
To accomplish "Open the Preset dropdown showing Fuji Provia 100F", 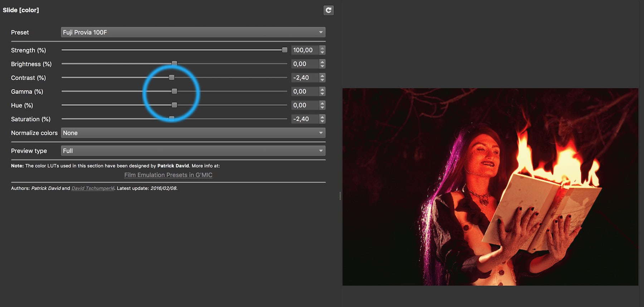I will (x=193, y=33).
